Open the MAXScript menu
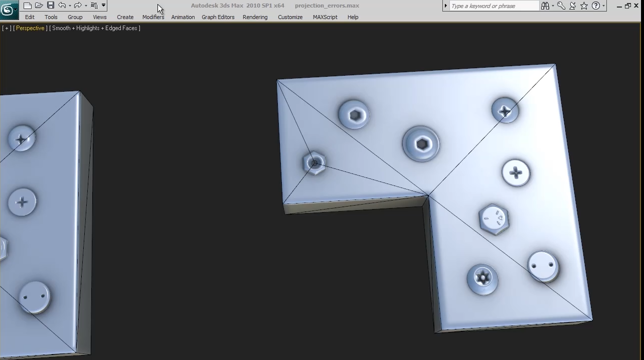This screenshot has height=360, width=644. click(x=325, y=17)
